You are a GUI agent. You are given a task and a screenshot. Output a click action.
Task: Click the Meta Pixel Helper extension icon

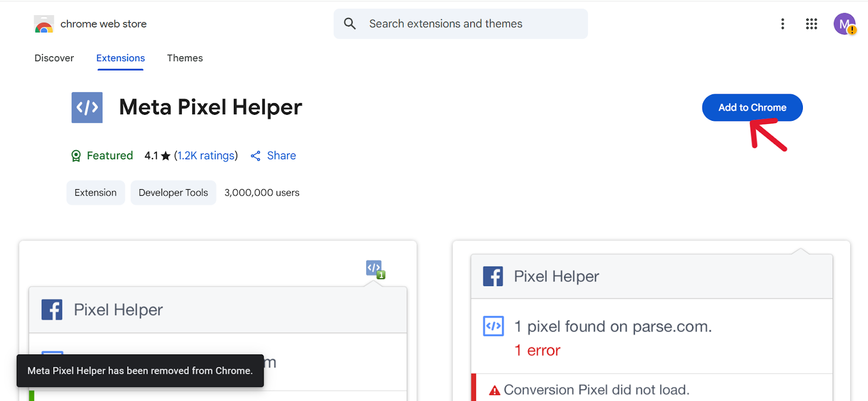pyautogui.click(x=87, y=107)
